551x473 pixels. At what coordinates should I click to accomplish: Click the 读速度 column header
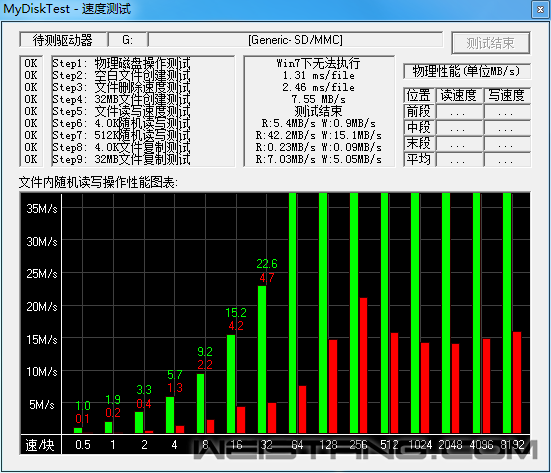[459, 95]
